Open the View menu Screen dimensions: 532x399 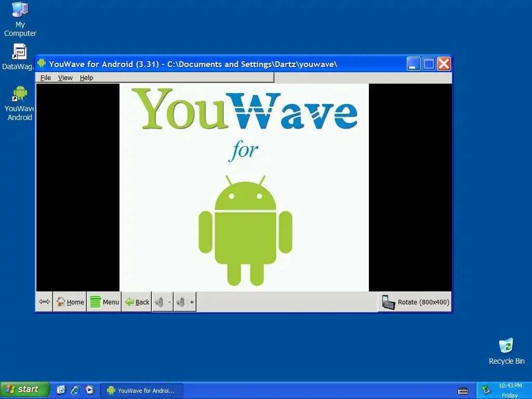65,78
